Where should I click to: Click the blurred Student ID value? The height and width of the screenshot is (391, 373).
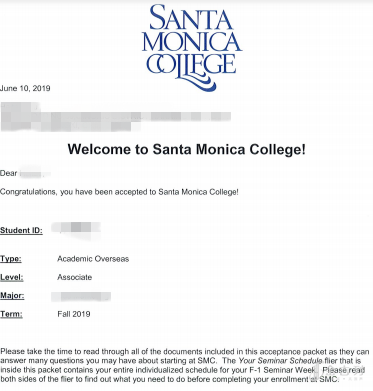tap(76, 228)
